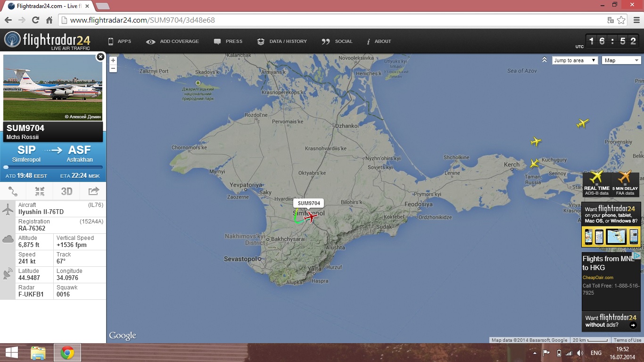The height and width of the screenshot is (362, 644).
Task: Zoom out on the map
Action: click(x=113, y=68)
